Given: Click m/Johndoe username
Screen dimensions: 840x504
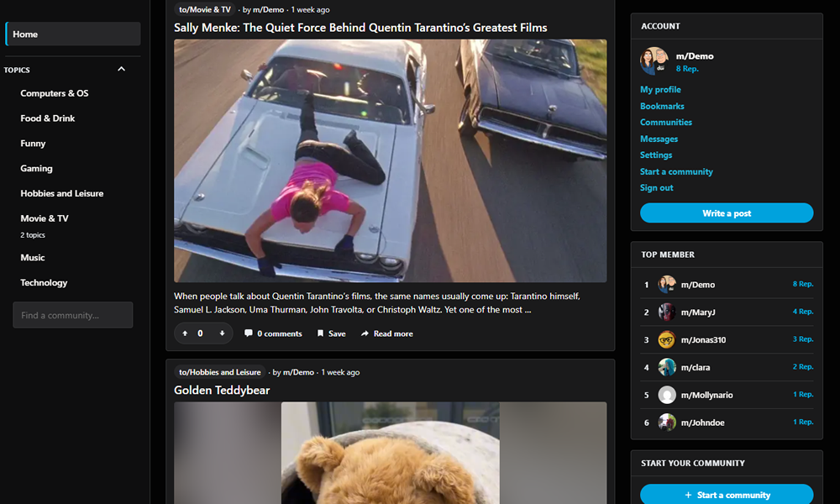Looking at the screenshot, I should (x=702, y=423).
